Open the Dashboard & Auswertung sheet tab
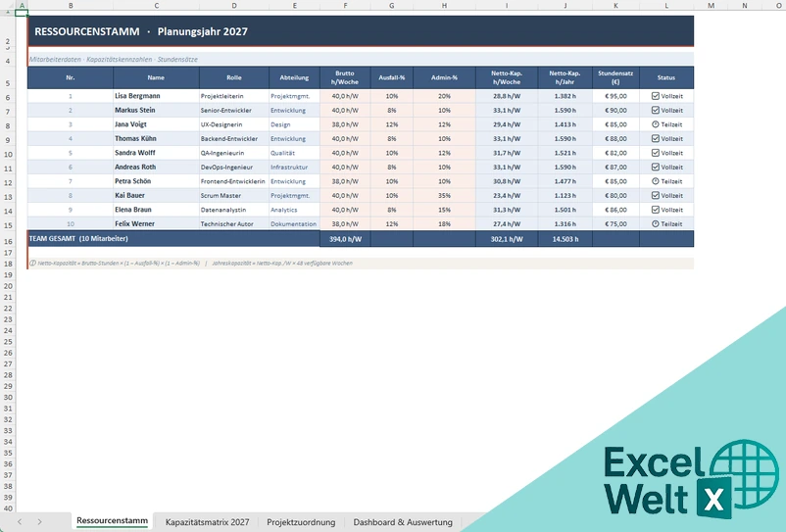 [x=403, y=522]
